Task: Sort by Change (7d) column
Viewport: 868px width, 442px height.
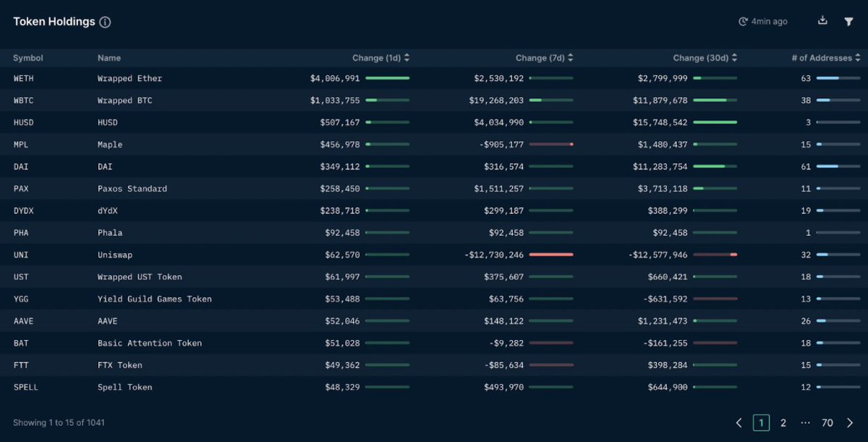Action: click(x=545, y=58)
